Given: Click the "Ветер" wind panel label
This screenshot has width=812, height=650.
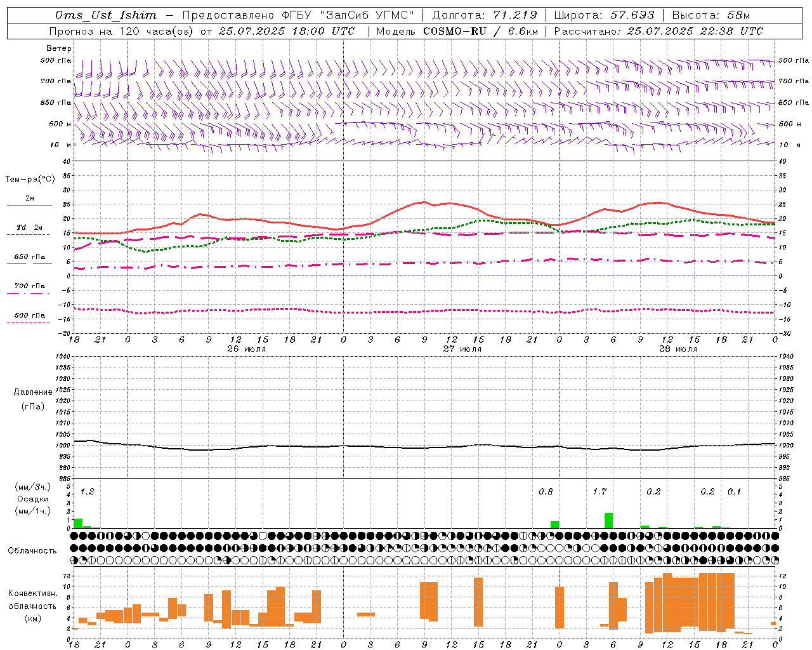Looking at the screenshot, I should (x=59, y=48).
